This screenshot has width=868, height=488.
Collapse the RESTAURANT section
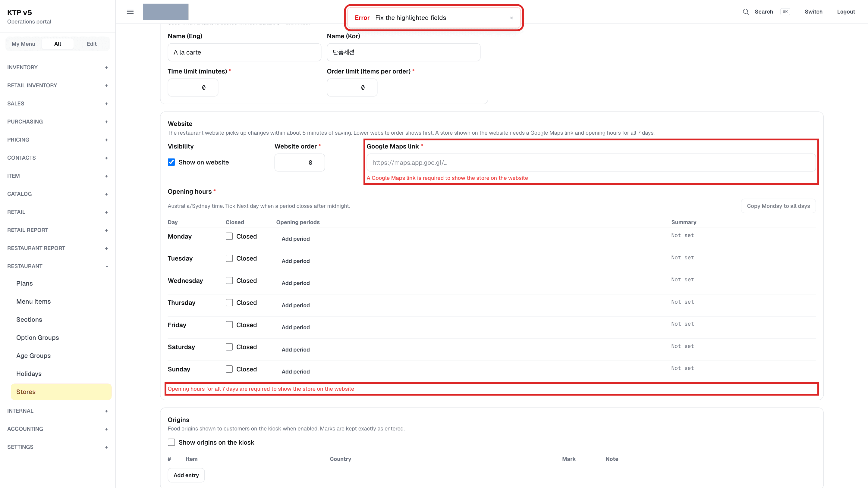(58, 266)
